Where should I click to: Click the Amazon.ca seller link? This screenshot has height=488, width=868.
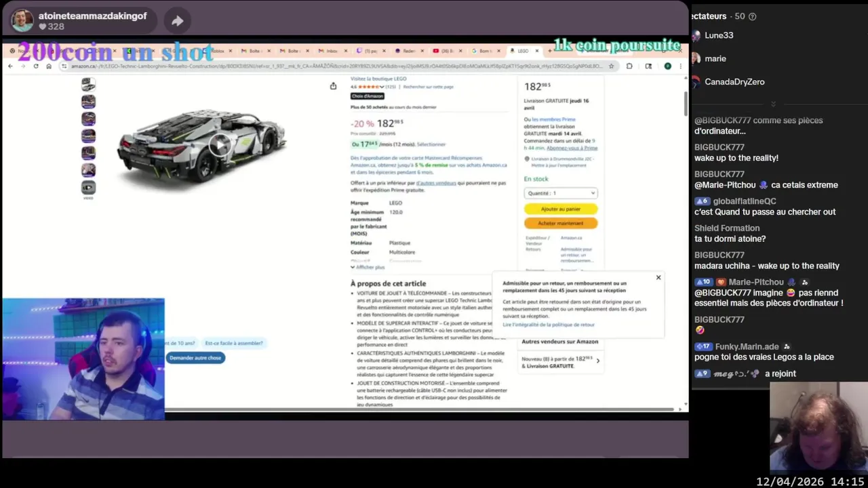[571, 238]
